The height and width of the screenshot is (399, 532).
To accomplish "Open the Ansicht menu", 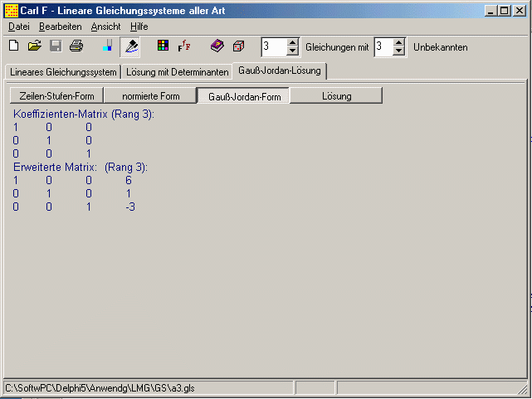I will [105, 27].
